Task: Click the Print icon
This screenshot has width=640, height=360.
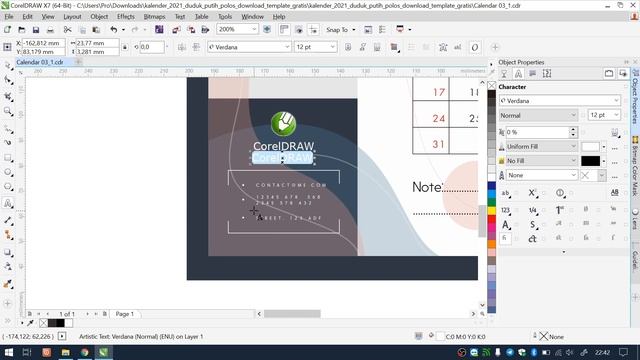Action: click(50, 29)
